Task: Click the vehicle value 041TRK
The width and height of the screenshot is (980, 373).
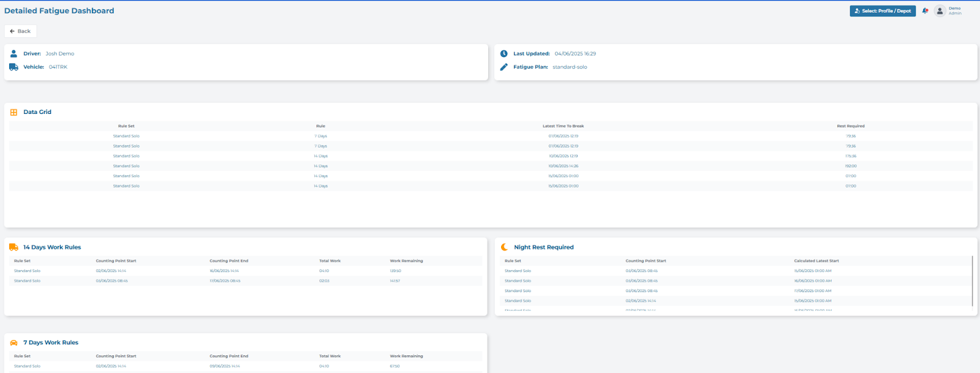Action: 58,67
